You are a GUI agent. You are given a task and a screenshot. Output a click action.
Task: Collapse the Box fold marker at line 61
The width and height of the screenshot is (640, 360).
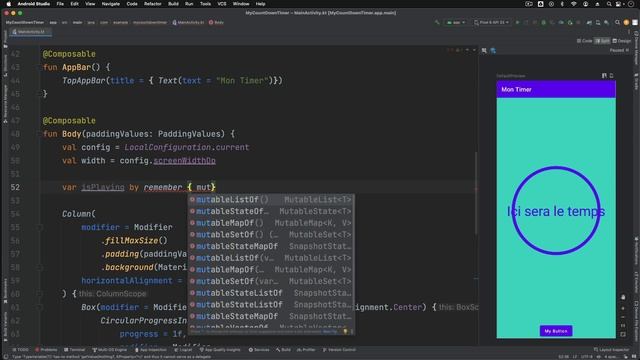click(x=40, y=307)
